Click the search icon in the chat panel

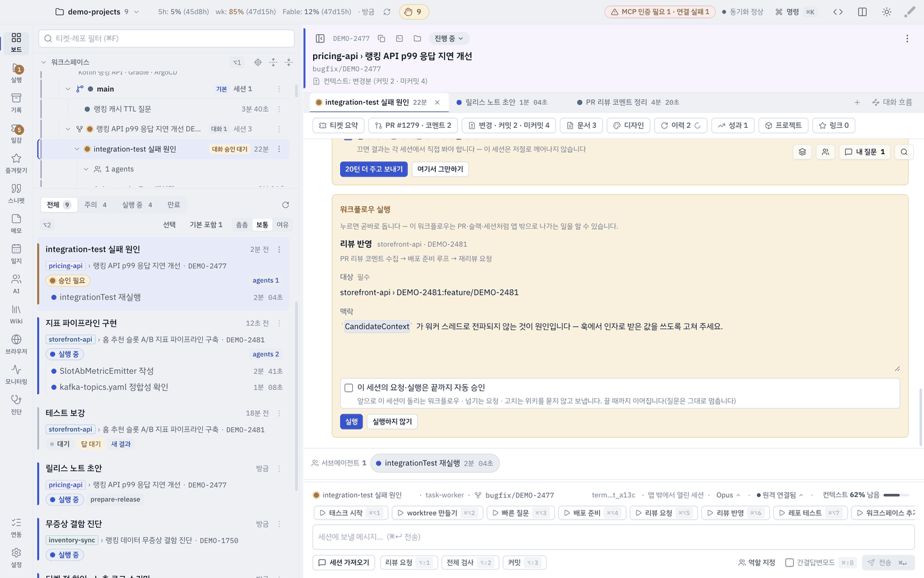904,152
